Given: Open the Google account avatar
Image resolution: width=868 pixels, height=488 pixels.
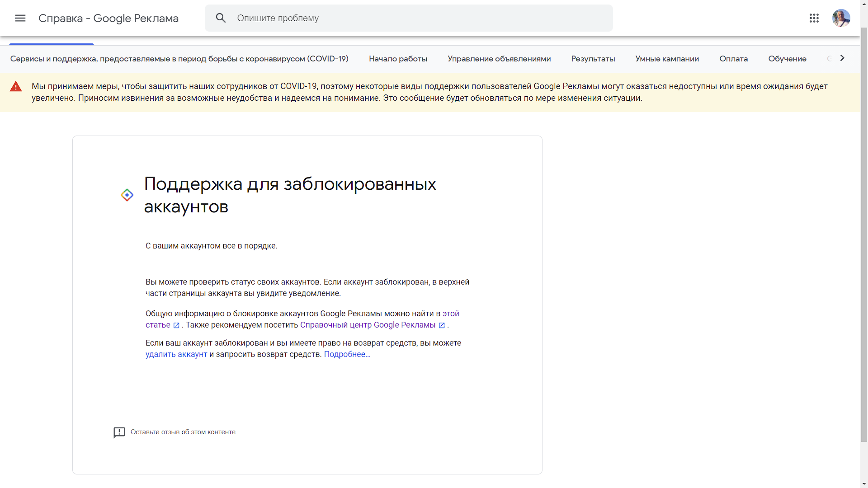Looking at the screenshot, I should 841,18.
